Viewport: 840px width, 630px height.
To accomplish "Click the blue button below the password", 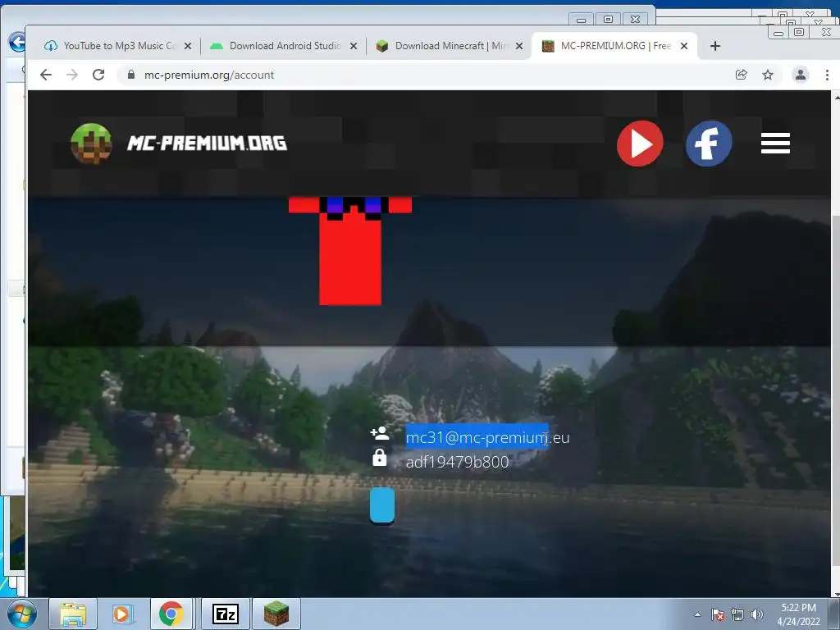I will 382,505.
